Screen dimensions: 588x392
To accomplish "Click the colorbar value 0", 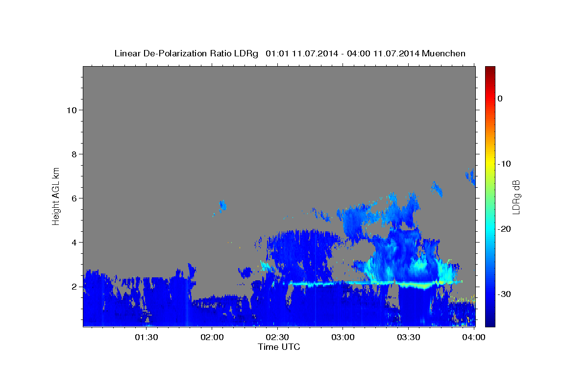I will (500, 98).
